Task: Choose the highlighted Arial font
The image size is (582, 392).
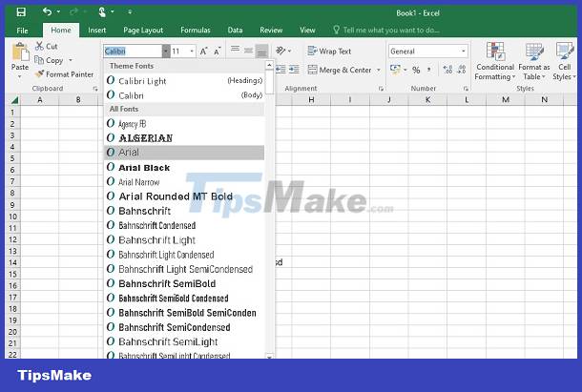Action: (184, 153)
